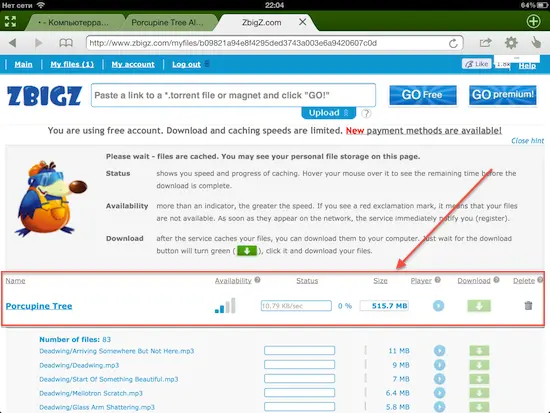This screenshot has height=413, width=550.
Task: Click the Status column header
Action: coord(307,281)
